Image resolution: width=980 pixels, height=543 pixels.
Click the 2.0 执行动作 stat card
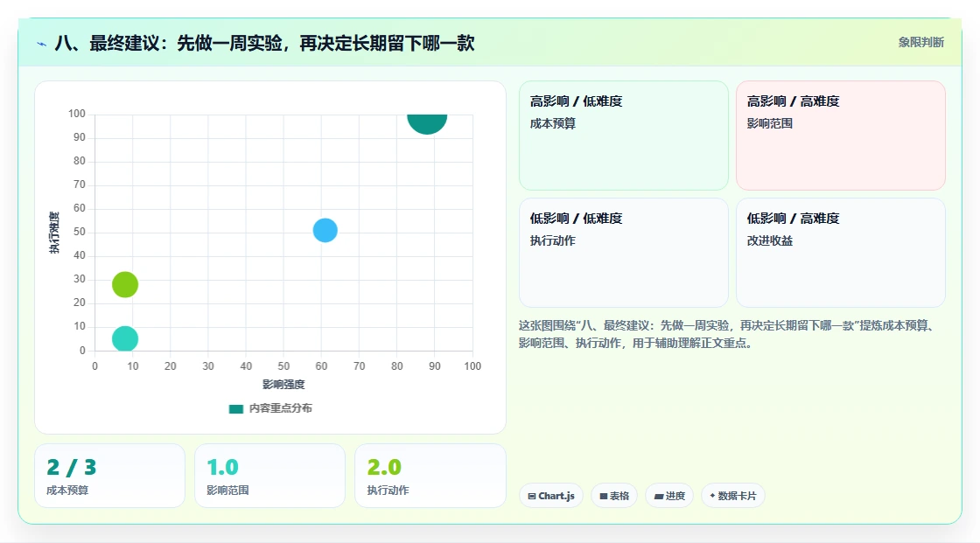click(x=430, y=476)
